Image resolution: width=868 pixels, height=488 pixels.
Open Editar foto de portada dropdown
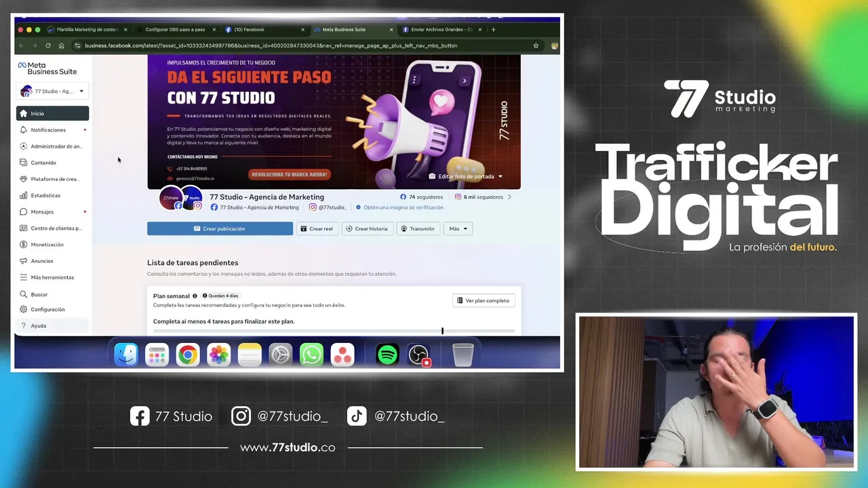click(466, 176)
